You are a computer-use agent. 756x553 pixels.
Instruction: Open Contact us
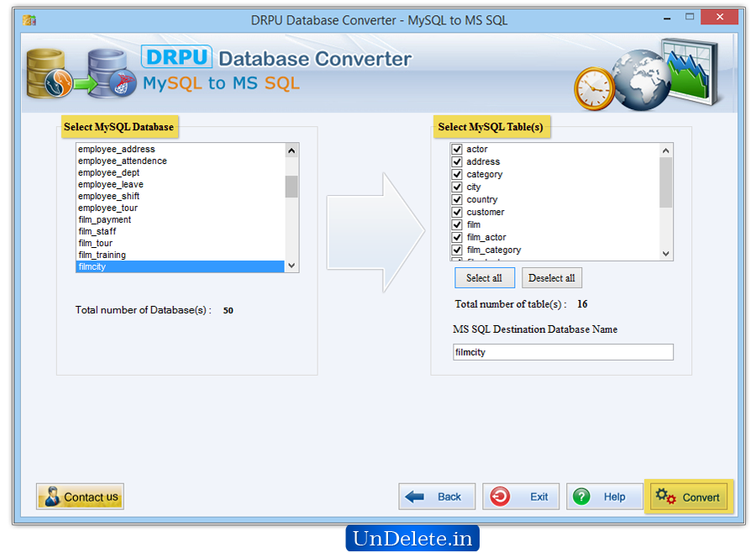point(80,497)
